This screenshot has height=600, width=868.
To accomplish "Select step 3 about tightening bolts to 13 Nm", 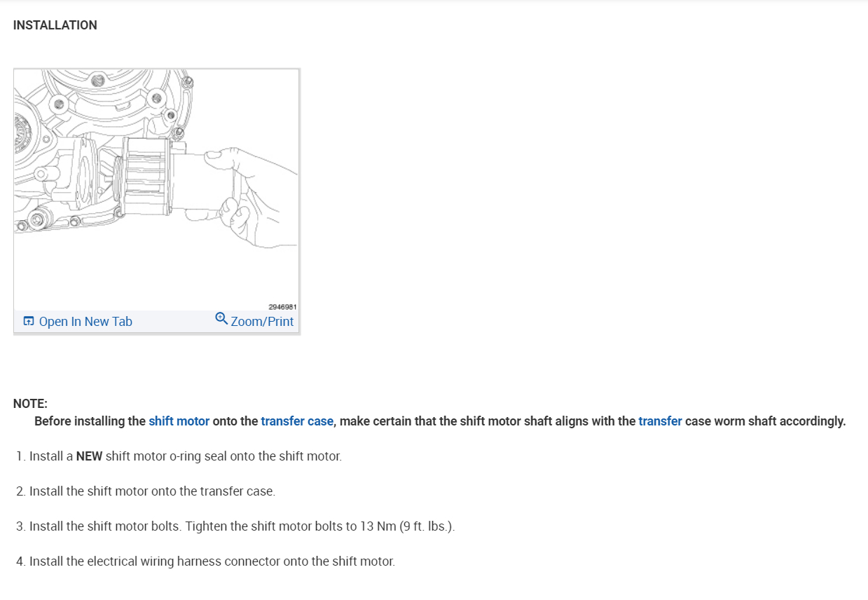I will 235,526.
